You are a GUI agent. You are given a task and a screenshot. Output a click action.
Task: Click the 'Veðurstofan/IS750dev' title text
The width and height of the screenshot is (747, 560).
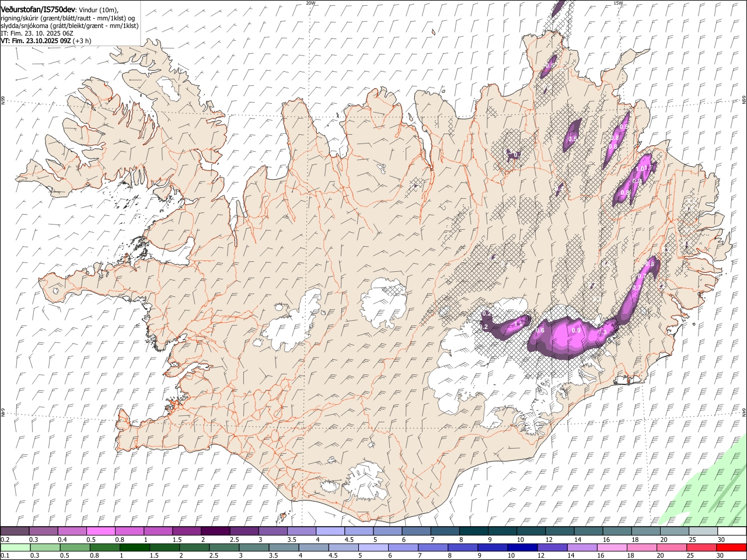(x=38, y=9)
